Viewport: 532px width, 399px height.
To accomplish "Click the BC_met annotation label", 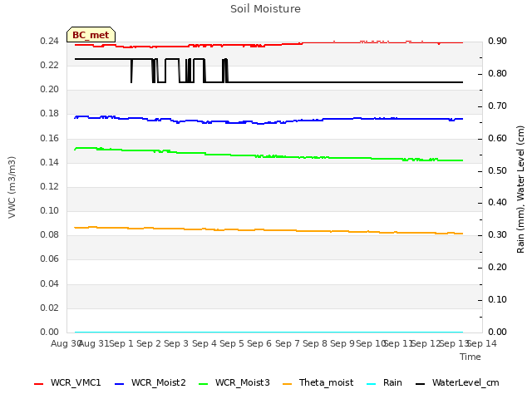I will pos(91,35).
